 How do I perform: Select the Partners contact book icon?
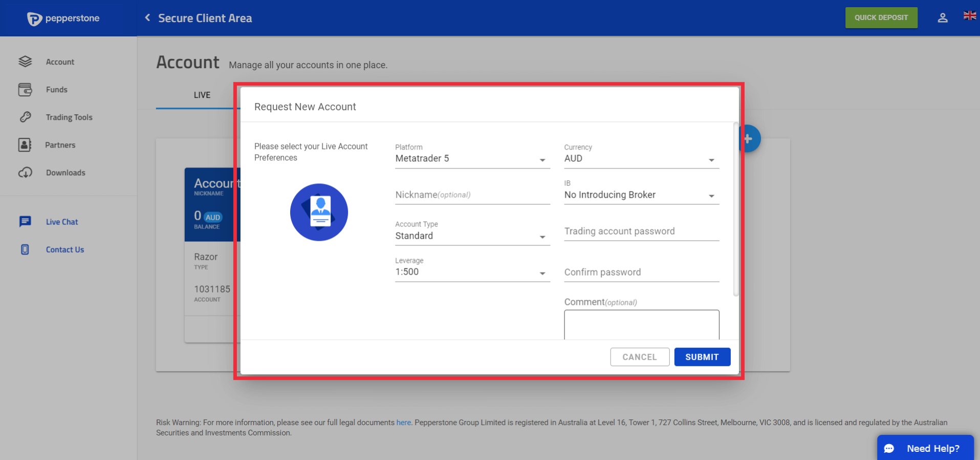tap(25, 145)
